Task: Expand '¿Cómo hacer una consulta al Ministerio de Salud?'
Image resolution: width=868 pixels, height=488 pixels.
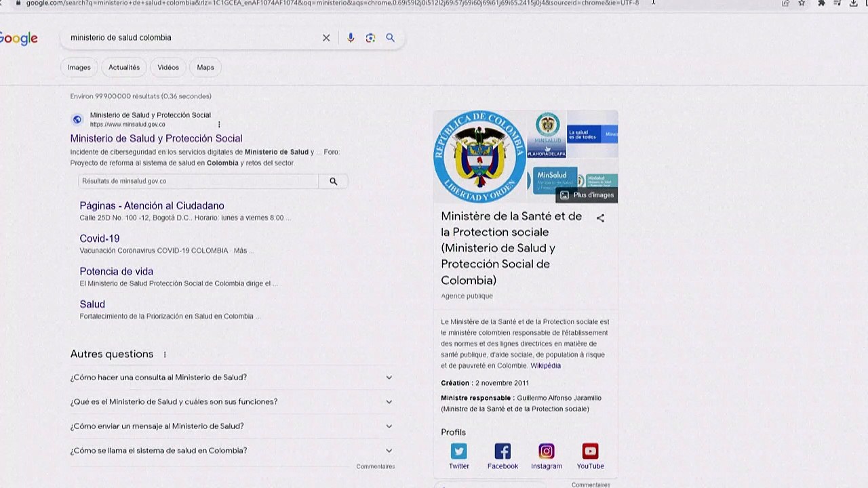Action: [x=232, y=378]
